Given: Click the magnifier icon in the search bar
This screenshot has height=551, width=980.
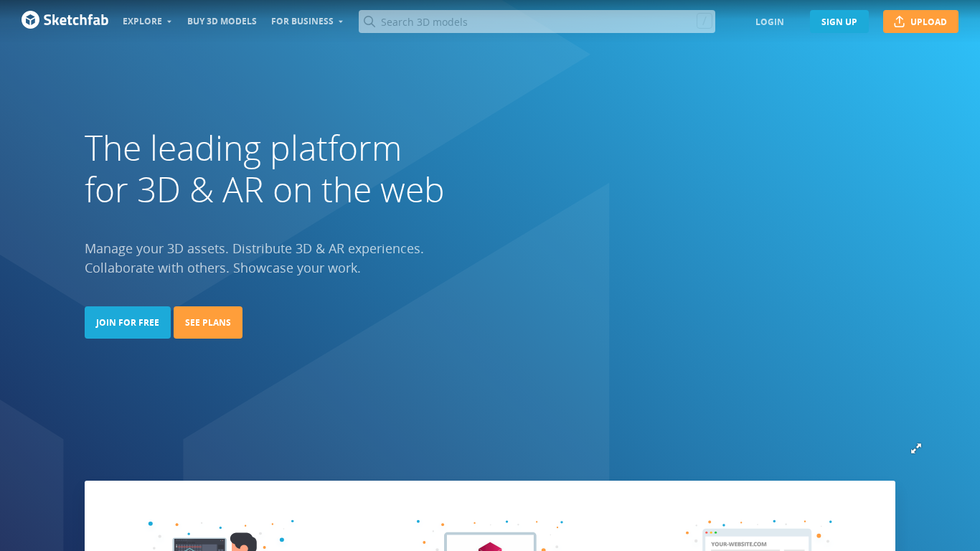Looking at the screenshot, I should point(369,22).
